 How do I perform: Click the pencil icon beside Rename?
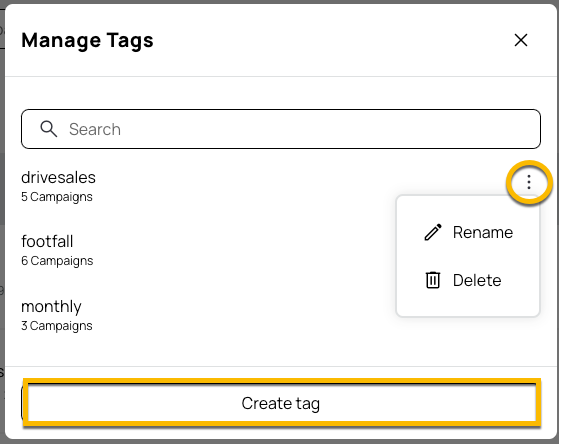[433, 232]
